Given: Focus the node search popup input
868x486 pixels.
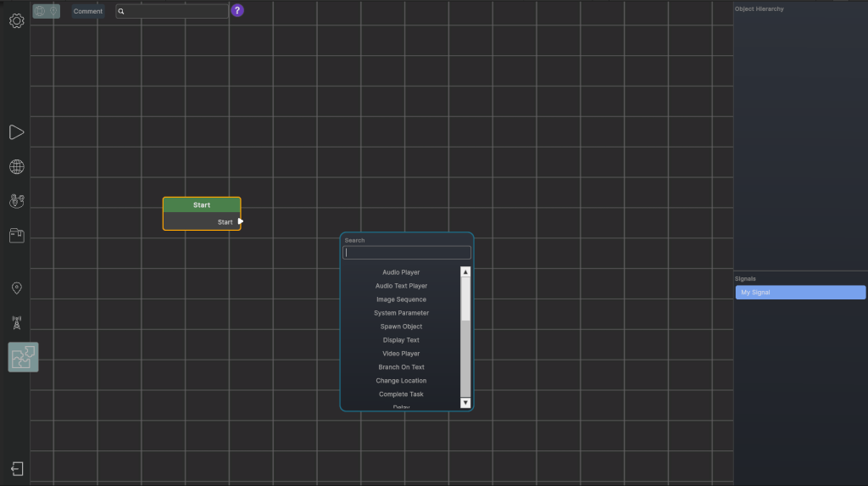Looking at the screenshot, I should pos(407,253).
